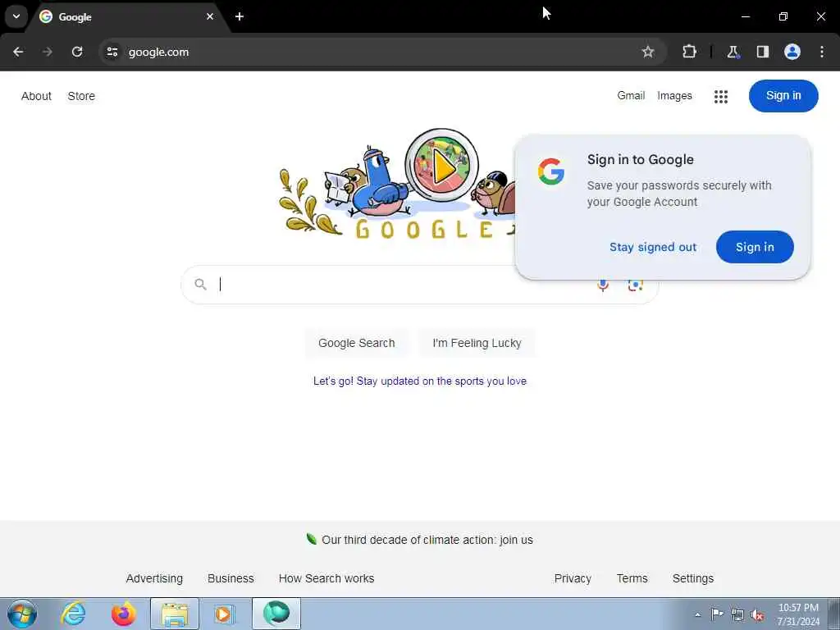The width and height of the screenshot is (840, 630).
Task: Open the About link
Action: [36, 97]
